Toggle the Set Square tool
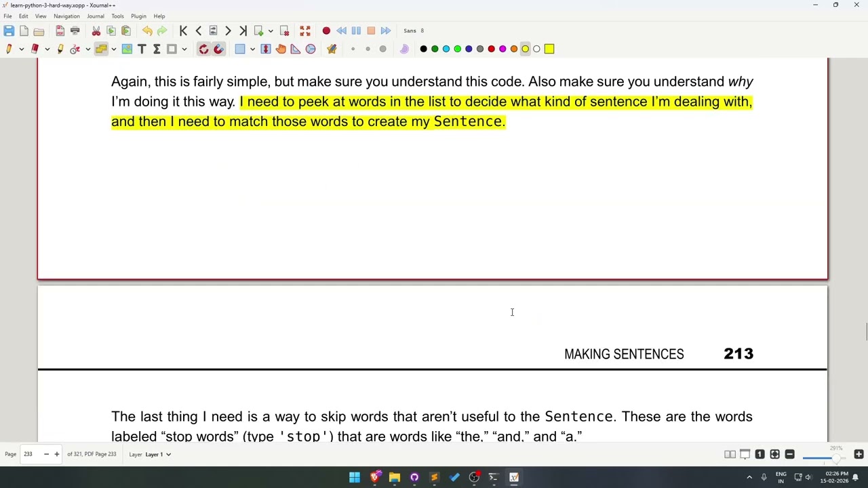Screen dimensions: 868x488 (296, 49)
